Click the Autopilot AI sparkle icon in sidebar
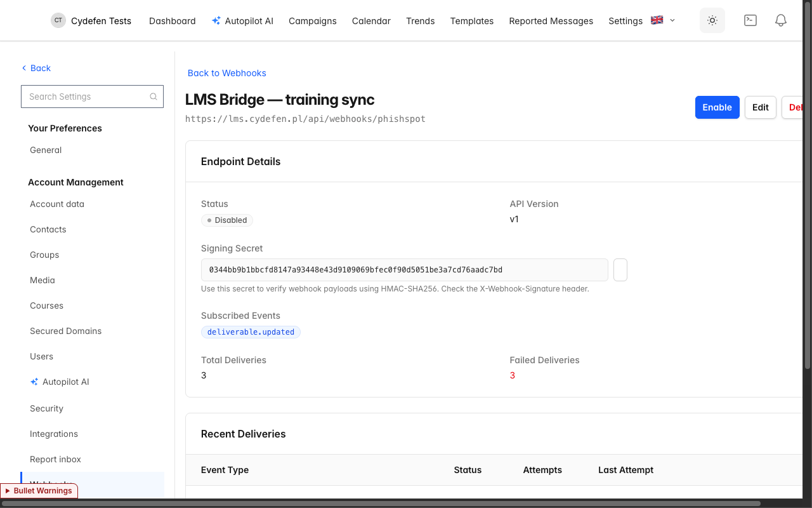Image resolution: width=812 pixels, height=508 pixels. [x=34, y=382]
